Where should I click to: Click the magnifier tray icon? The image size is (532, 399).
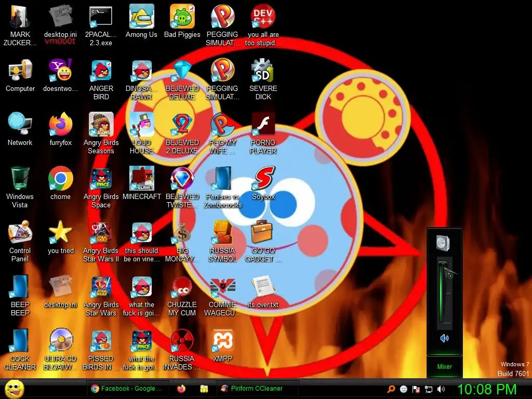391,389
